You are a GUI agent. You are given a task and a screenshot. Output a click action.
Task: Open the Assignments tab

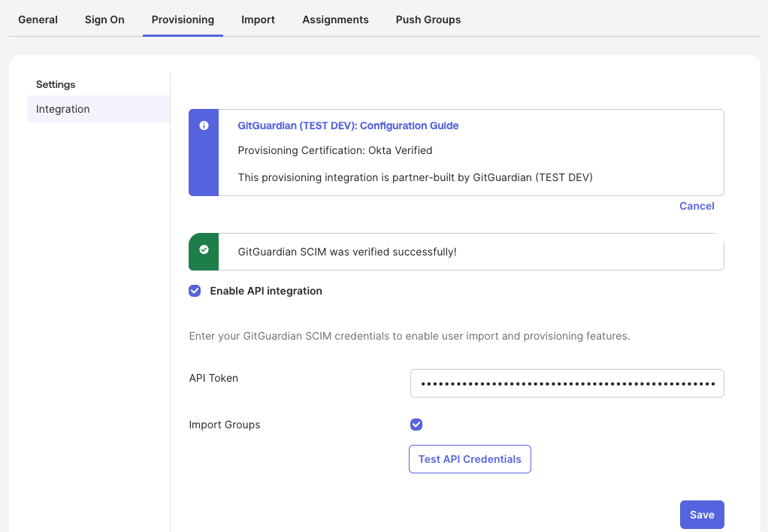(335, 20)
